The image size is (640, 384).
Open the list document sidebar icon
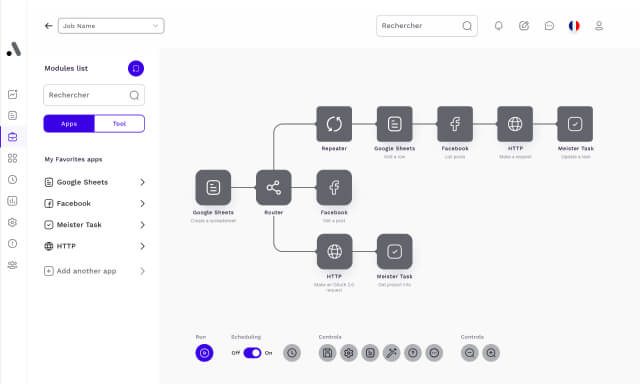(13, 115)
